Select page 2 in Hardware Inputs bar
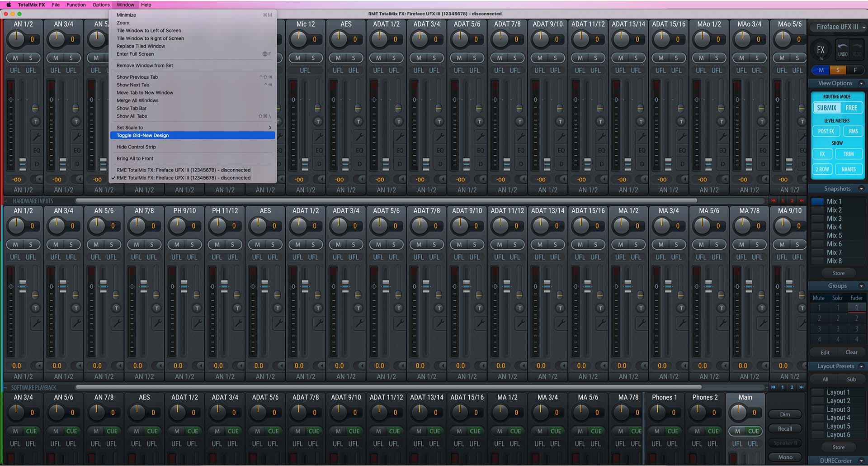 (792, 200)
